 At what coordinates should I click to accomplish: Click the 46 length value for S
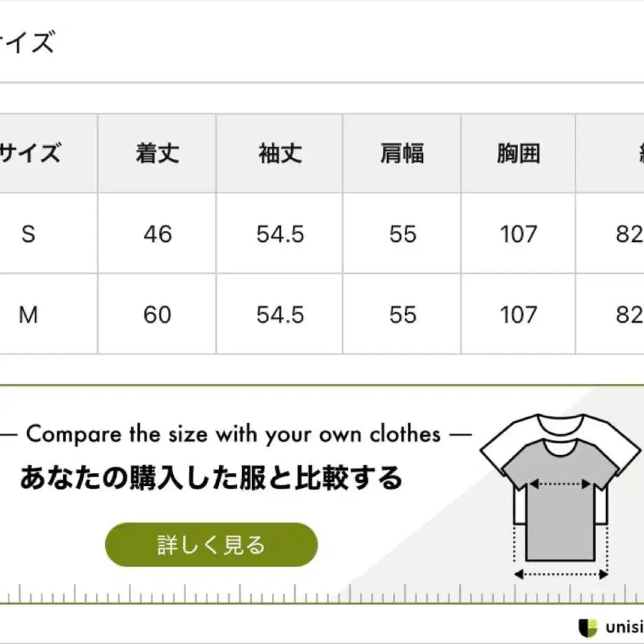tap(157, 234)
